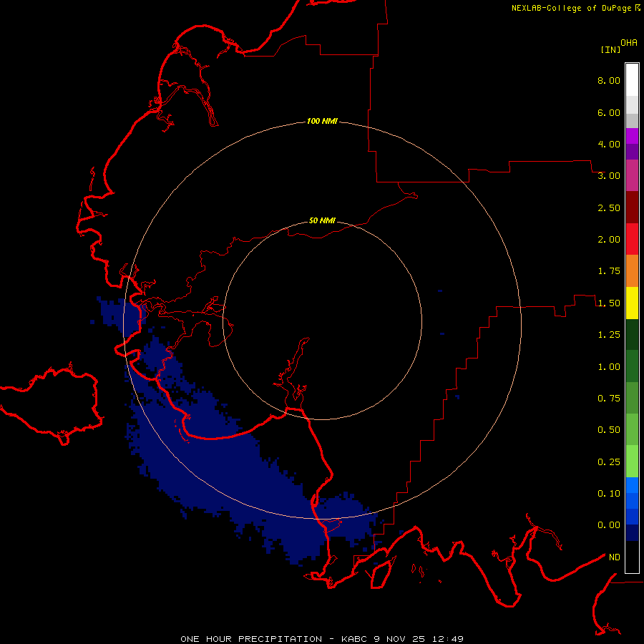
Task: Select the 0.50 scale label
Action: tap(609, 430)
